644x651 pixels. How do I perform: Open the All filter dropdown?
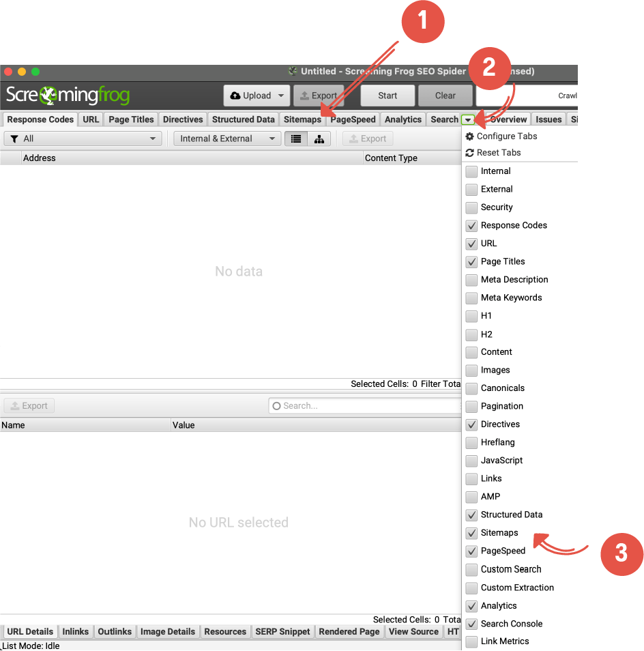(83, 139)
